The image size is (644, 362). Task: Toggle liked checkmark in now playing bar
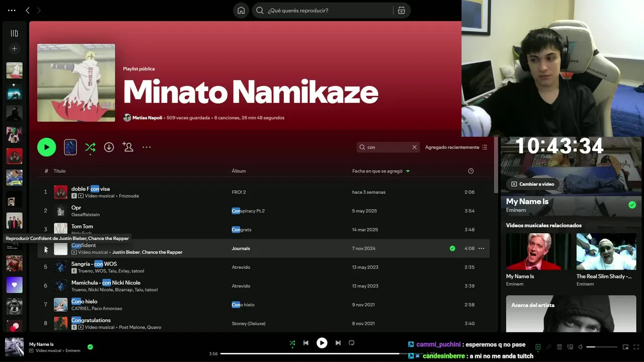pos(90,347)
